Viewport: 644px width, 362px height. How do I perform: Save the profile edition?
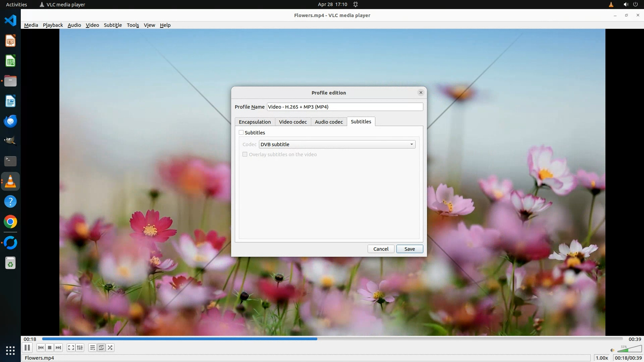(410, 249)
